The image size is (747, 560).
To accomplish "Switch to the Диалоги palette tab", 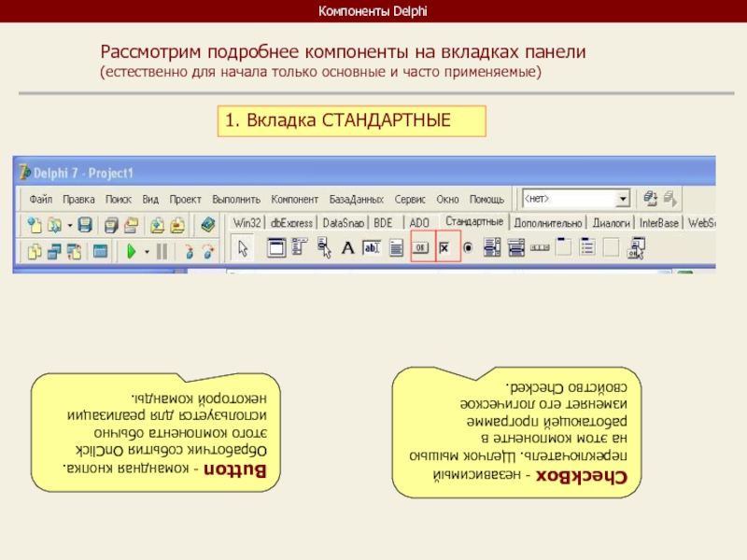I will coord(612,223).
